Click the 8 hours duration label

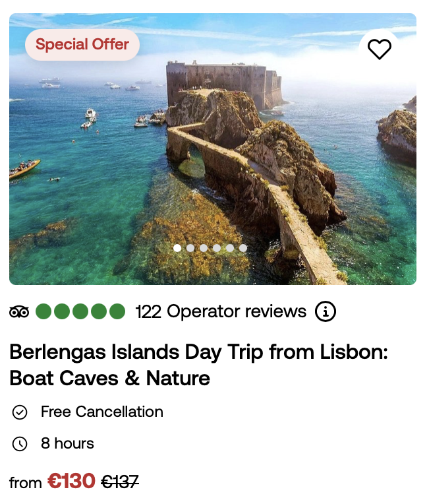click(x=67, y=443)
